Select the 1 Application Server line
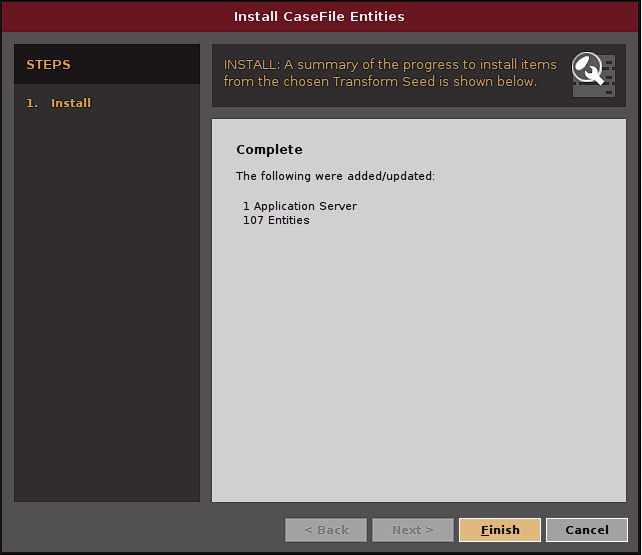Viewport: 642px width, 555px height. pyautogui.click(x=300, y=206)
